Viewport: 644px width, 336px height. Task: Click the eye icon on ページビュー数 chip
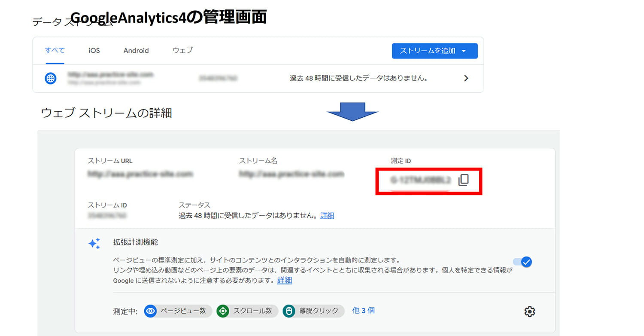click(150, 311)
